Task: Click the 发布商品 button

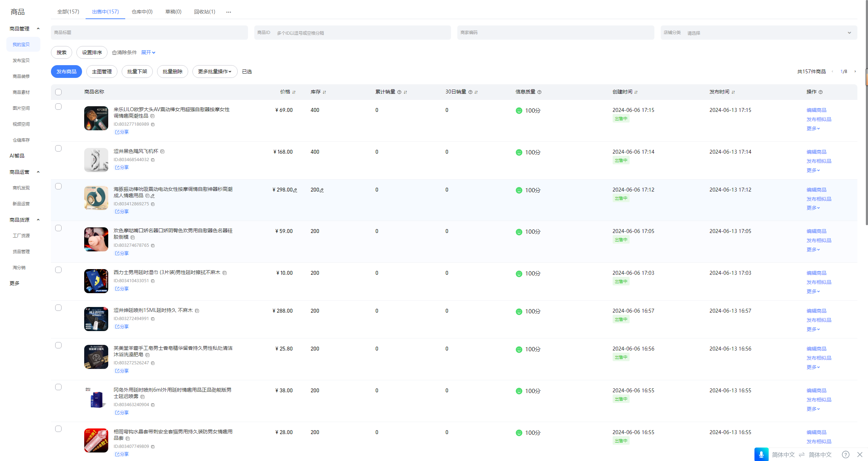Action: pos(66,72)
